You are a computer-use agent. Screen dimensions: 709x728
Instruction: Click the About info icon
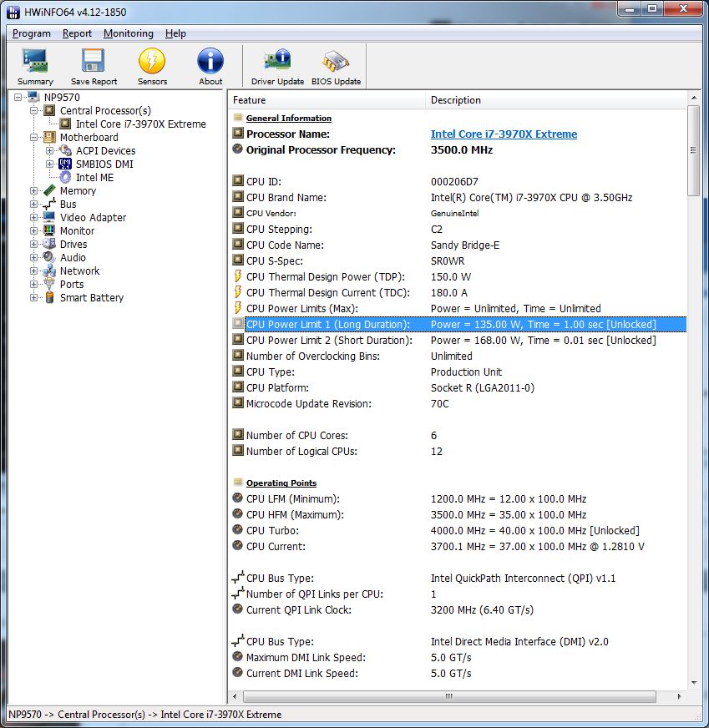pos(210,61)
